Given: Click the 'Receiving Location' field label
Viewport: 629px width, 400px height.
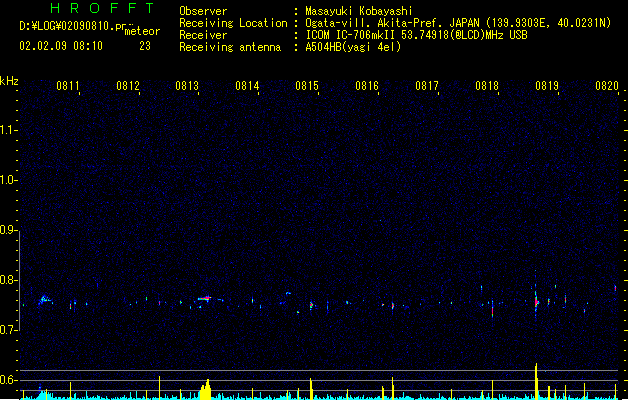Looking at the screenshot, I should pos(233,23).
